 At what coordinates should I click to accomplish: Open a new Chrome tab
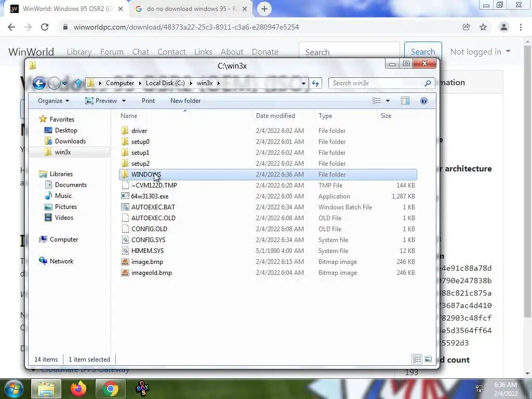[264, 9]
